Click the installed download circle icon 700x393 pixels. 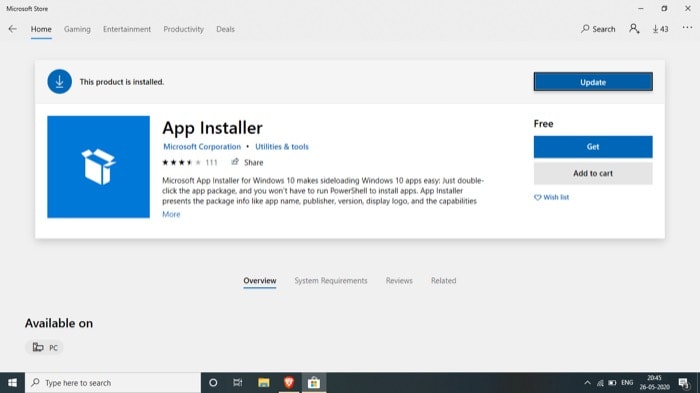click(x=59, y=82)
